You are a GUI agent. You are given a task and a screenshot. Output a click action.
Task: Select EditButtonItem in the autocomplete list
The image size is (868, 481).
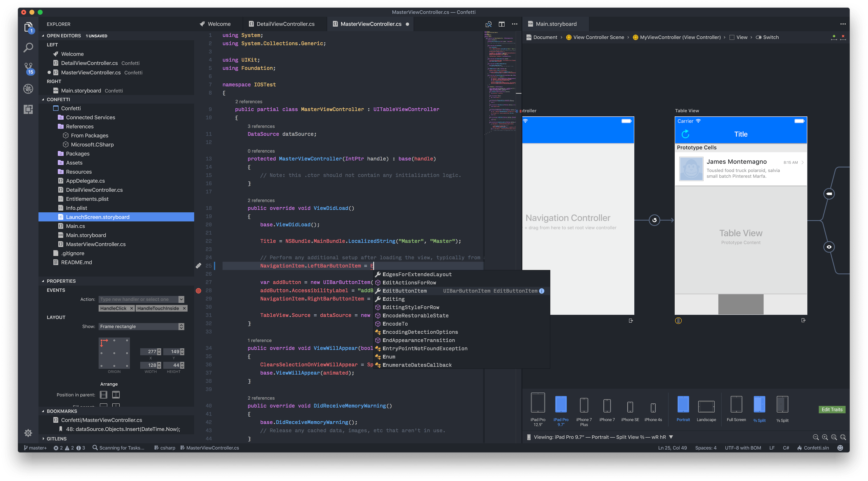pos(404,291)
